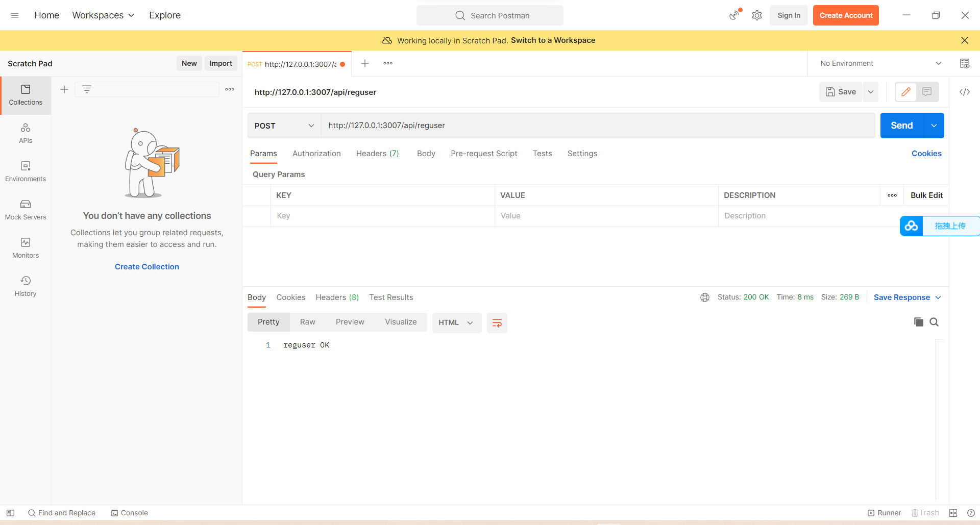The width and height of the screenshot is (980, 525).
Task: Toggle the sidebar from status bar
Action: coord(10,513)
